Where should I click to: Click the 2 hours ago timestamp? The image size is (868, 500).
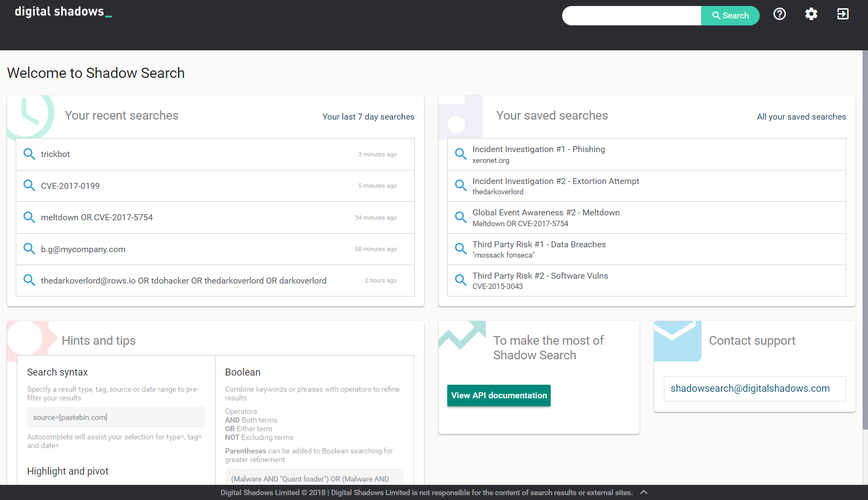click(381, 280)
